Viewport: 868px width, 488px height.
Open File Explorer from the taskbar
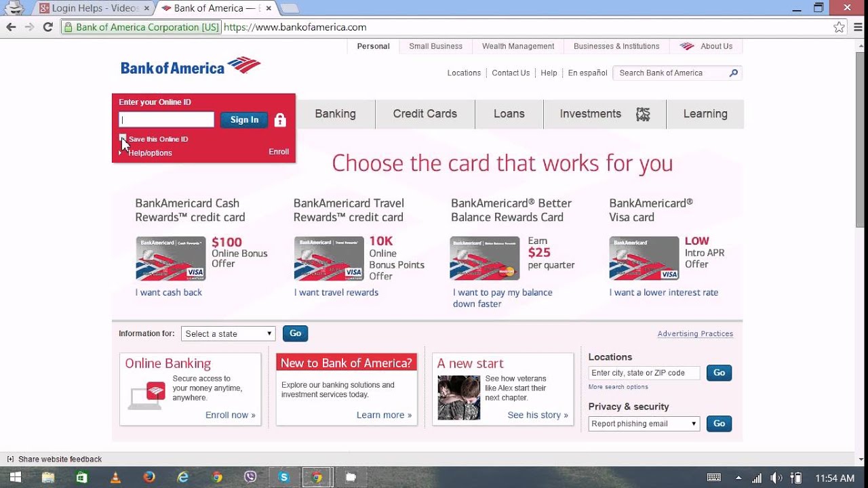point(48,477)
